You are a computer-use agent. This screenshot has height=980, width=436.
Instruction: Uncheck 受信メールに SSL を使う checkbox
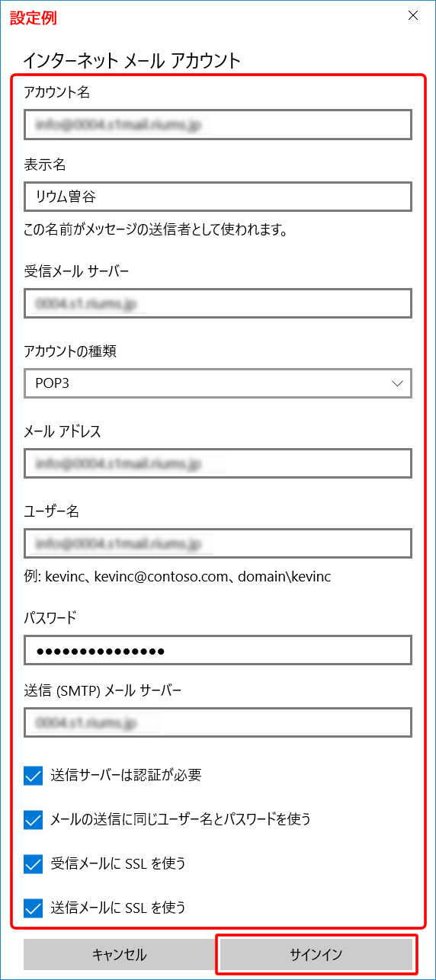coord(34,864)
